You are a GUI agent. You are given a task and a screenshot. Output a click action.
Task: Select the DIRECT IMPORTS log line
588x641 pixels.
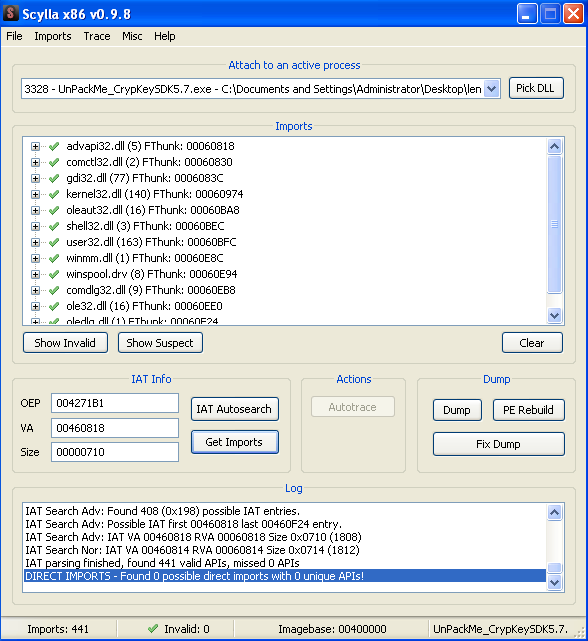285,576
